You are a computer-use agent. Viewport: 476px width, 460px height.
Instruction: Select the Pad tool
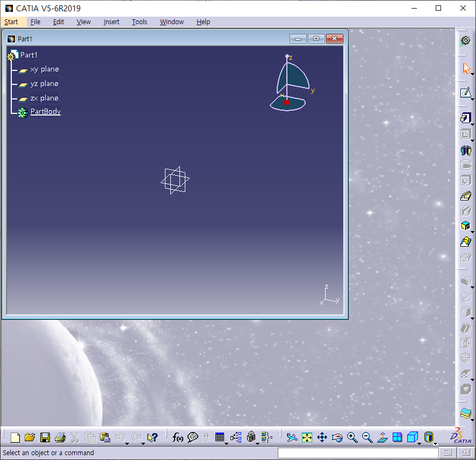(x=465, y=118)
